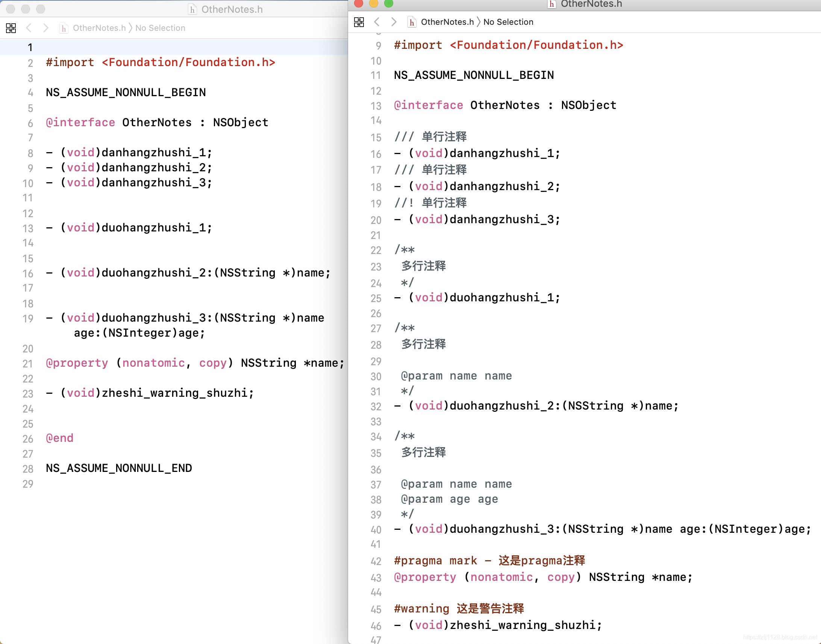Click 'danhangzhushi_2' on right line 18
This screenshot has width=821, height=644.
(477, 186)
